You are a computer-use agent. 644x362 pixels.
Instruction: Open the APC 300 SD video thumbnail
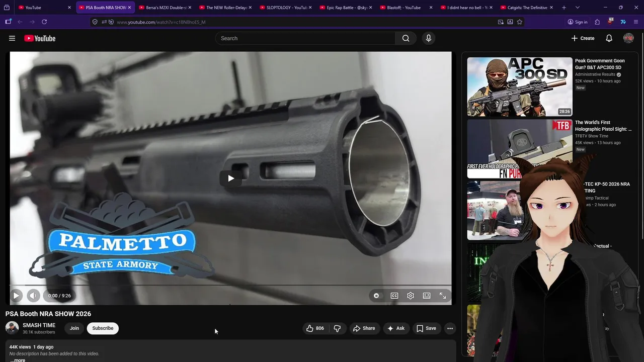tap(520, 87)
